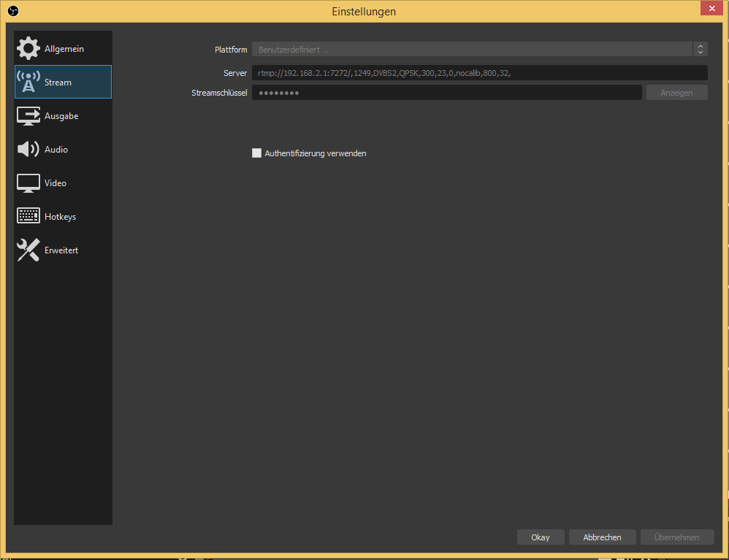Viewport: 729px width, 560px height.
Task: Confirm settings with the Okay button
Action: coord(540,537)
